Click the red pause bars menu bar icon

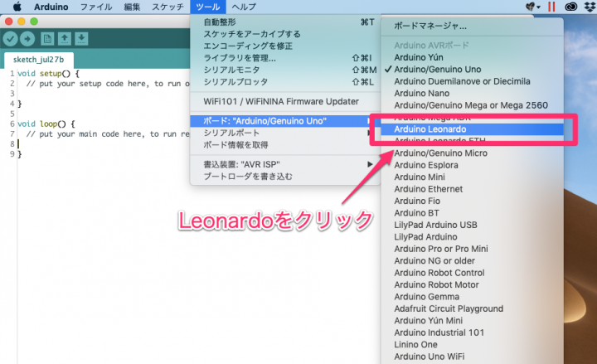point(550,7)
